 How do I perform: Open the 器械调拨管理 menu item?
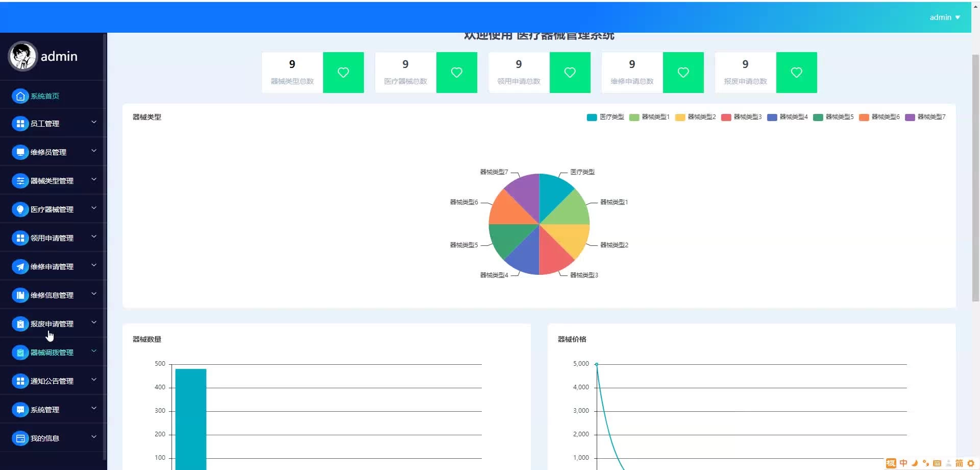pyautogui.click(x=52, y=353)
